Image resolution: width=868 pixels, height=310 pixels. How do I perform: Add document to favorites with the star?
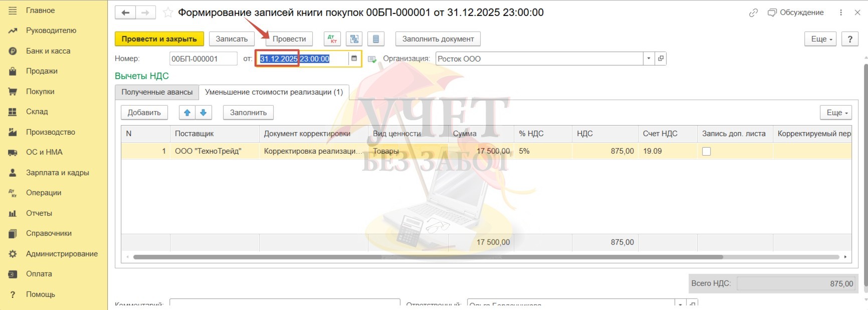tap(168, 13)
